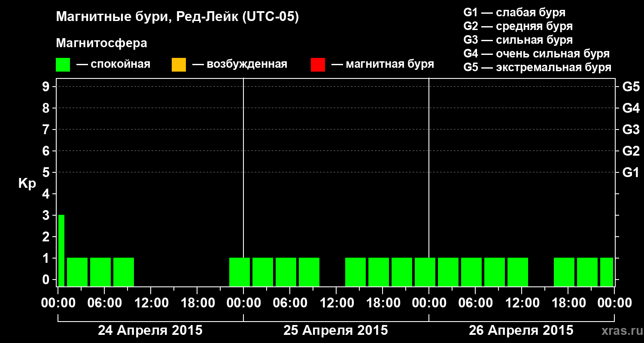Click the '00:00' label starting 24 Апреля
This screenshot has width=644, height=343.
58,303
